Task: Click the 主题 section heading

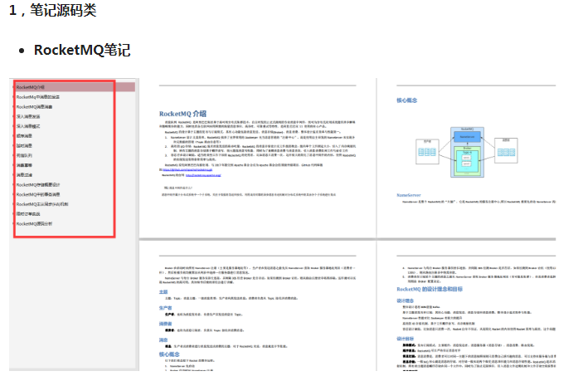Action: (163, 292)
